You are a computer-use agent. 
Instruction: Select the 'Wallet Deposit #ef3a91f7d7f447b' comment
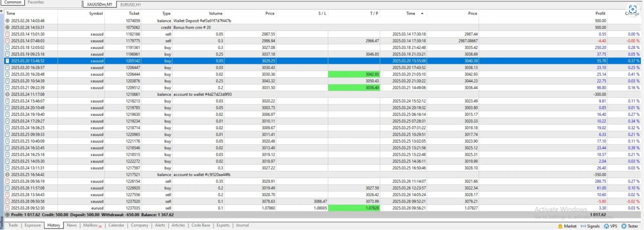click(202, 21)
